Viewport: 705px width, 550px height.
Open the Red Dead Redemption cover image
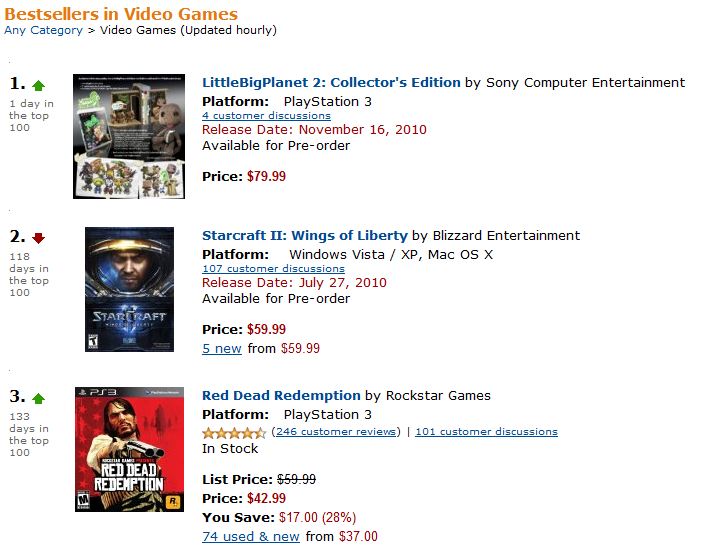coord(129,449)
